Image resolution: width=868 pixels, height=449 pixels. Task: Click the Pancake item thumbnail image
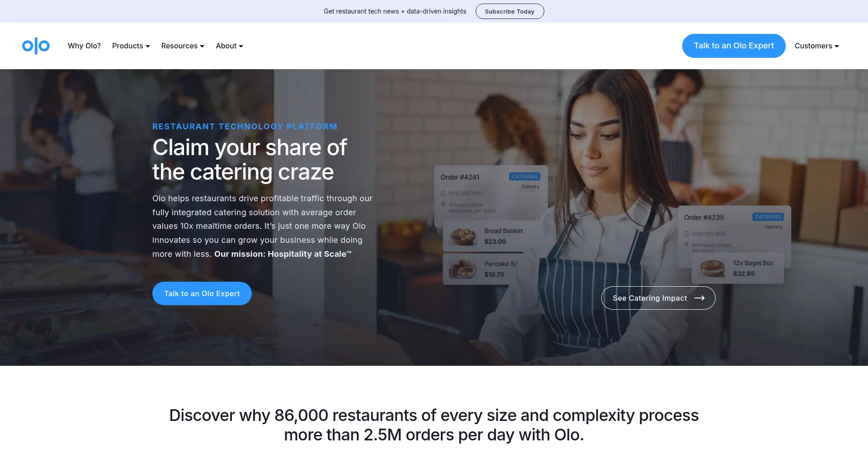462,269
